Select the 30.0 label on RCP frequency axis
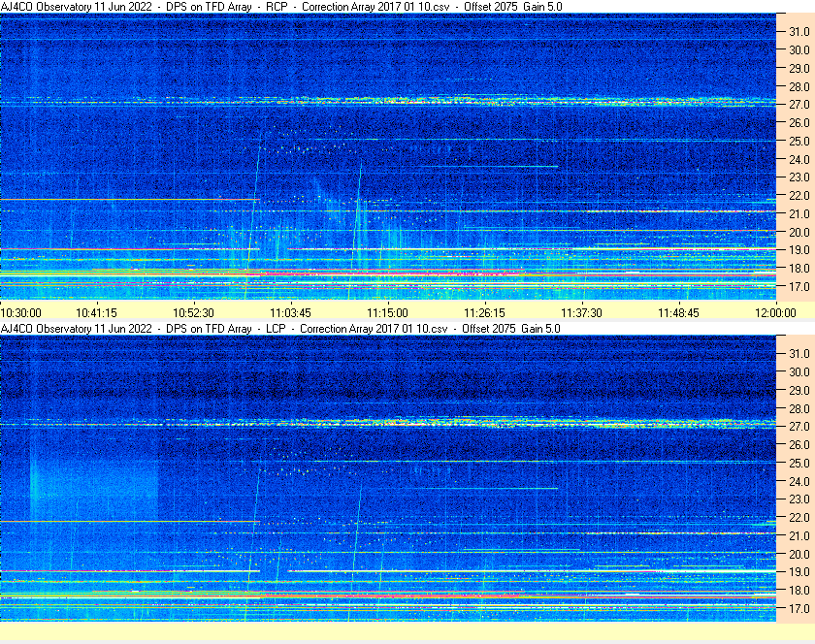The width and height of the screenshot is (815, 644). (x=799, y=49)
